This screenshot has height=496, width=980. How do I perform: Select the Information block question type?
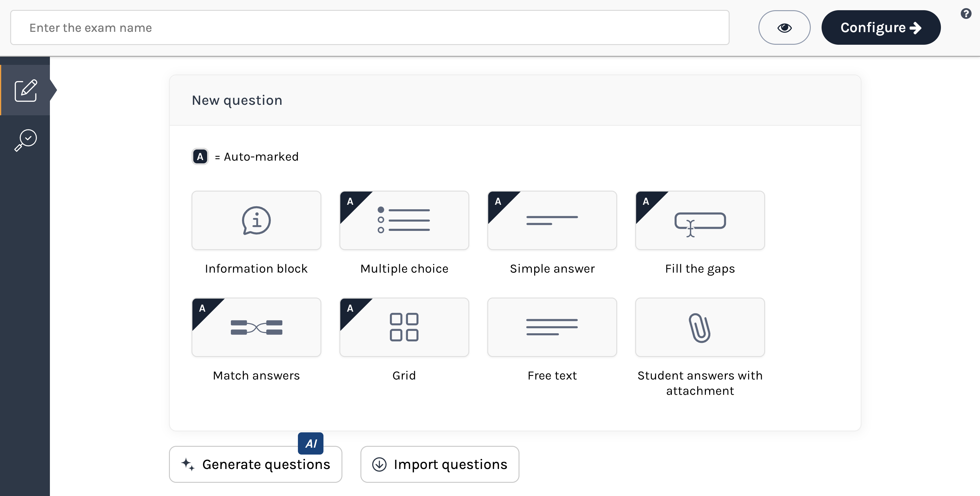[x=256, y=220]
